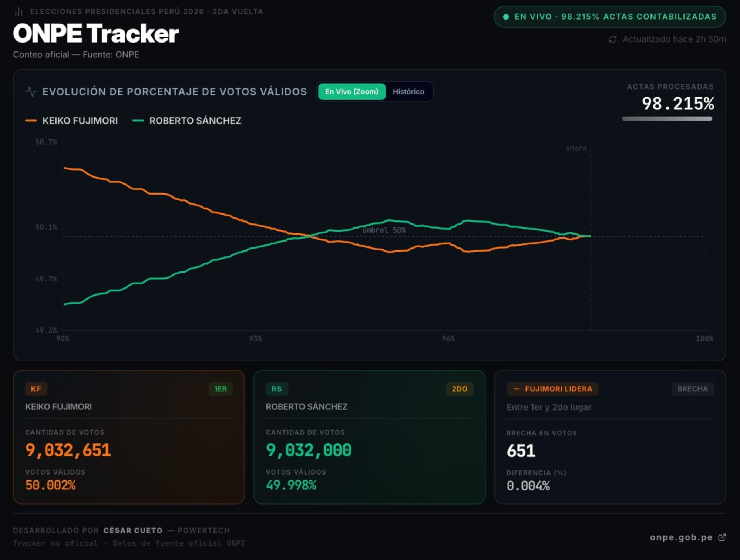Click the pulse icon beside Evolución heading
The height and width of the screenshot is (560, 740).
pyautogui.click(x=31, y=91)
